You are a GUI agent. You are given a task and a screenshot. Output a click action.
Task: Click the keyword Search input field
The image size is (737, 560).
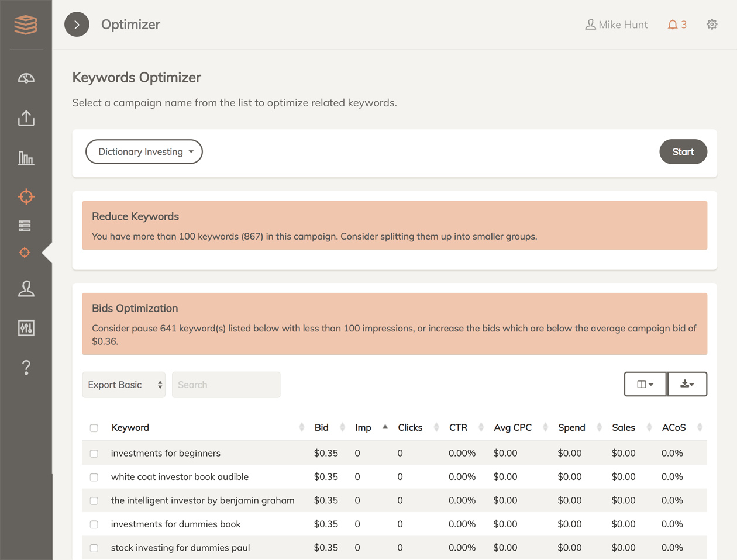226,385
